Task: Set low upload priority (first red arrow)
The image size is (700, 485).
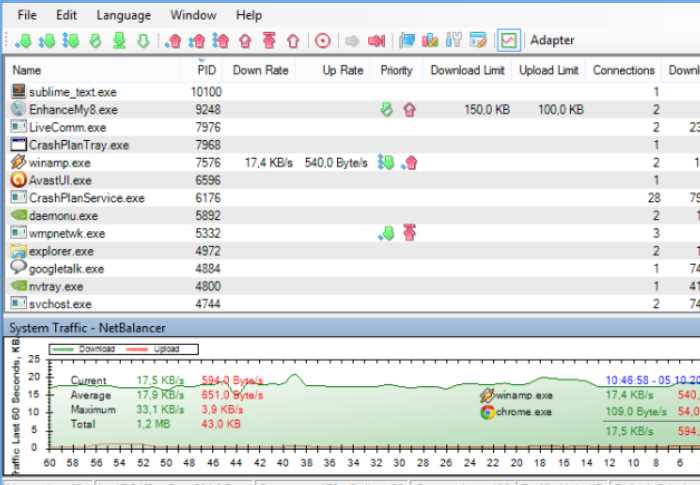Action: 173,41
